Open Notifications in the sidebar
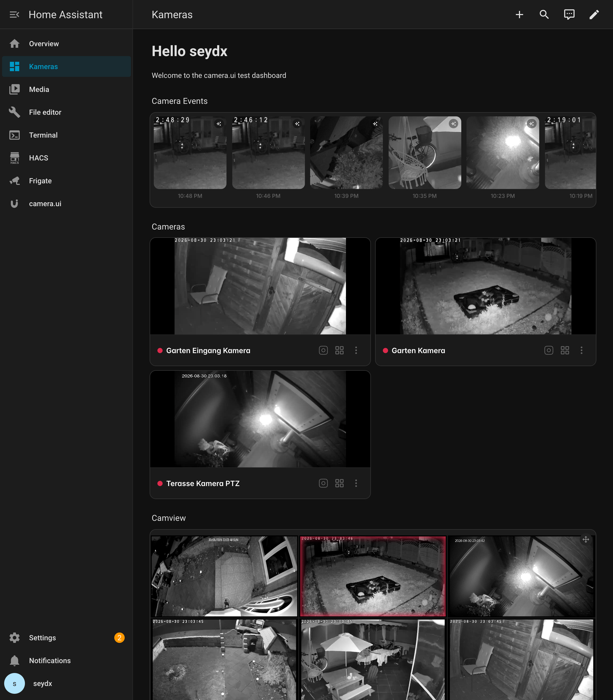The height and width of the screenshot is (700, 613). [x=66, y=661]
